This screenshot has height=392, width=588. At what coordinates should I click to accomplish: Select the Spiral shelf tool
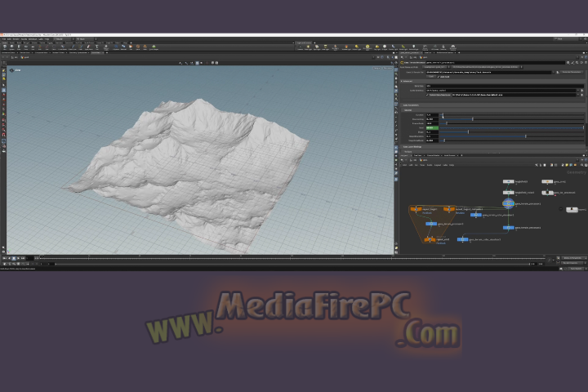[x=138, y=47]
